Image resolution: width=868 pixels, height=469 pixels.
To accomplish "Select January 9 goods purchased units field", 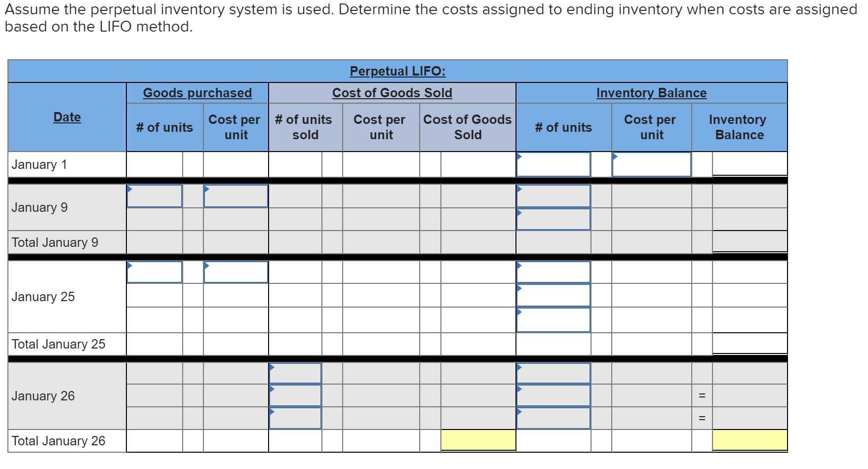I will 155,196.
